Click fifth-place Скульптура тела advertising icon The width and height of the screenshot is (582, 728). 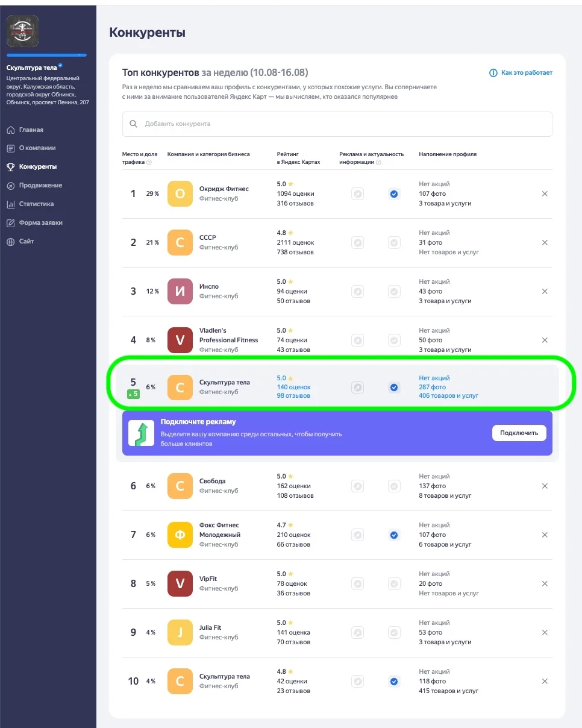[358, 388]
